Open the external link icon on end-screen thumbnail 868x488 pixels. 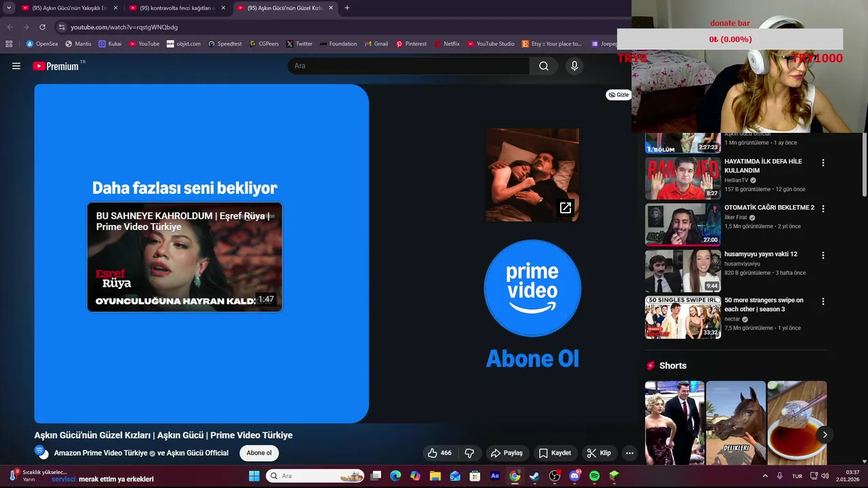coord(566,208)
